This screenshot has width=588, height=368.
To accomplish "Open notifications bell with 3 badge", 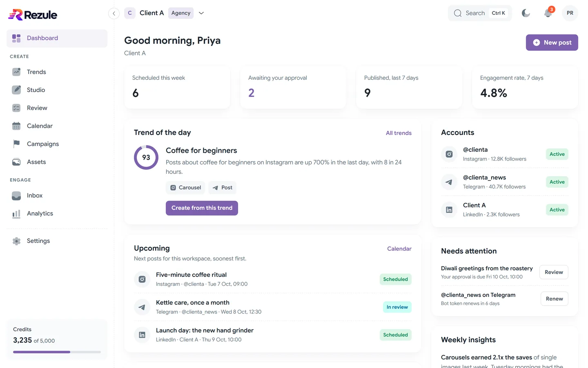I will coord(548,13).
